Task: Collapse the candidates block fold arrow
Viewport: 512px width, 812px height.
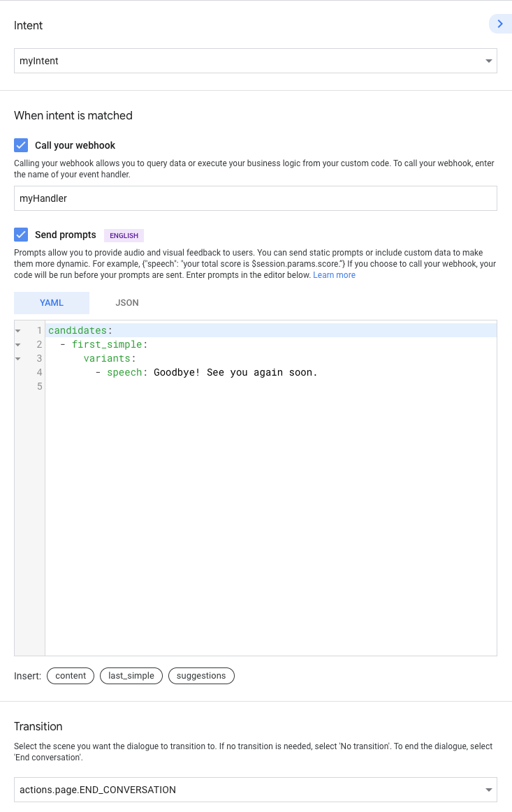Action: (x=18, y=330)
